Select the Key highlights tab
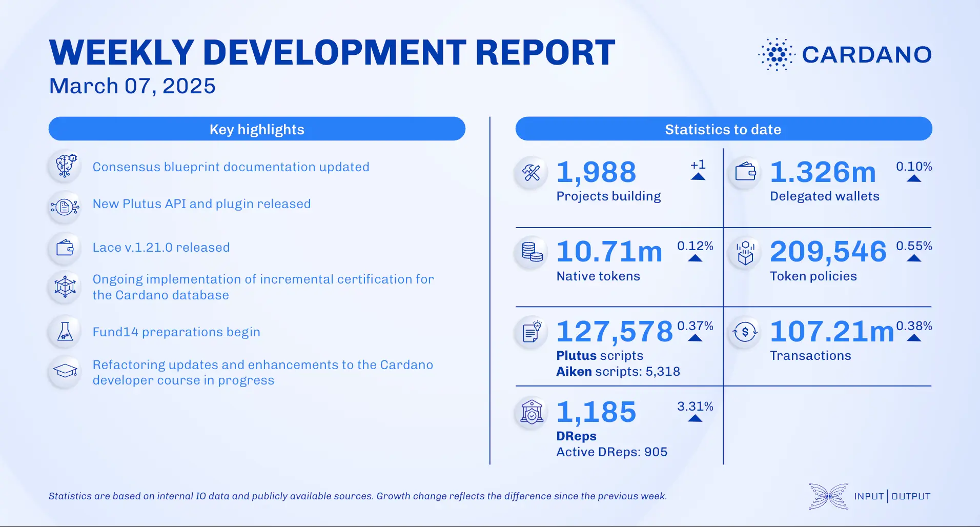This screenshot has width=980, height=527. [x=256, y=129]
